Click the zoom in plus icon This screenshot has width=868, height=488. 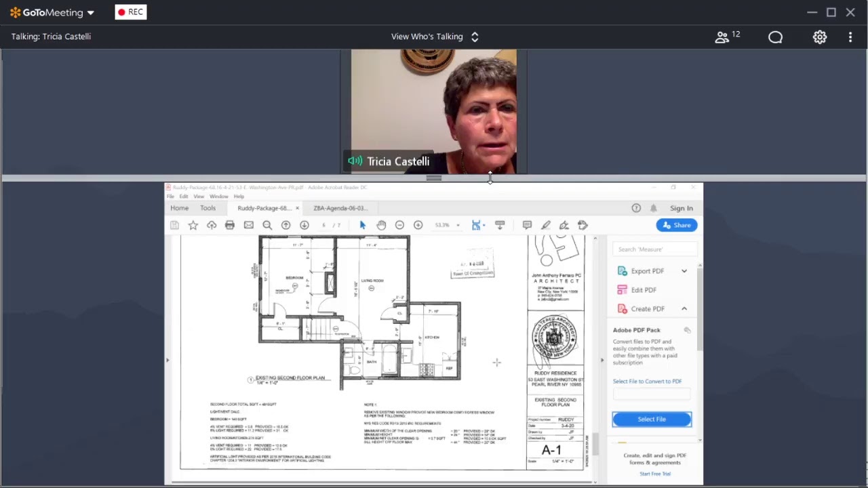(x=418, y=225)
